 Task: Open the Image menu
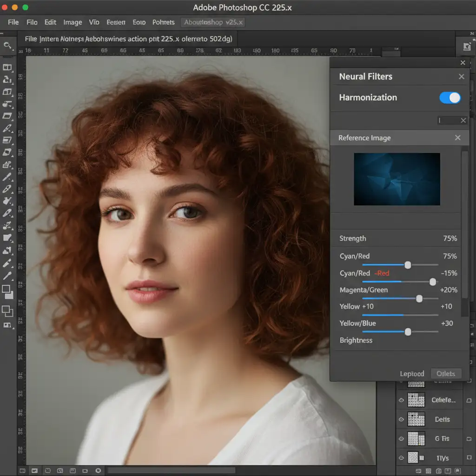tap(73, 22)
